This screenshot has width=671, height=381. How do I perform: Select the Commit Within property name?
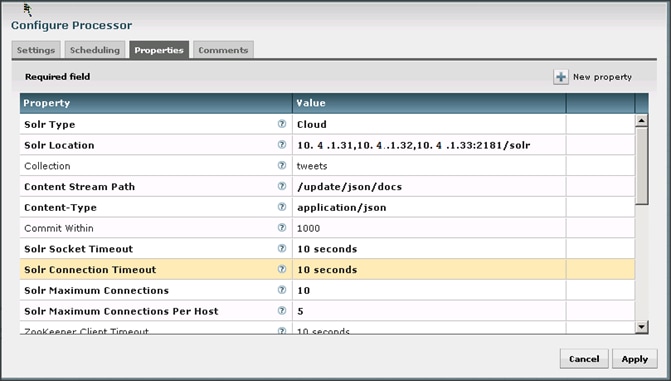[x=59, y=228]
